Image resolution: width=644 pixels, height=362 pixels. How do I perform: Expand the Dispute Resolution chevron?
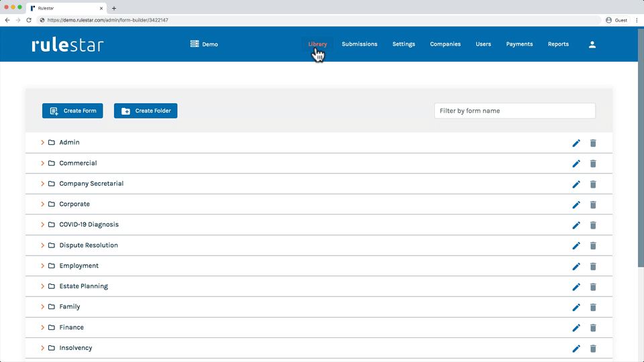[42, 245]
